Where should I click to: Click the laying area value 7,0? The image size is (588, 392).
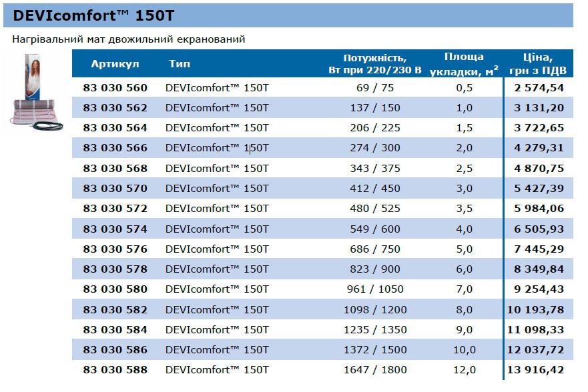465,289
